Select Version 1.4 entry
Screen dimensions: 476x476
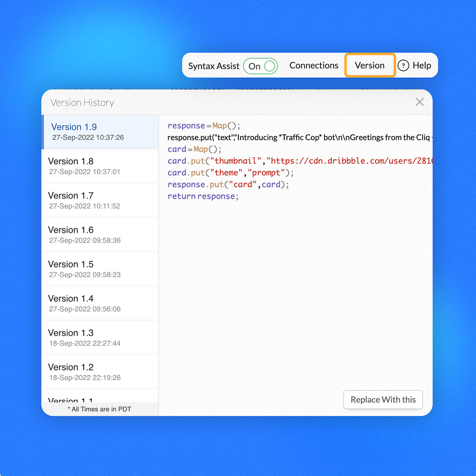100,303
